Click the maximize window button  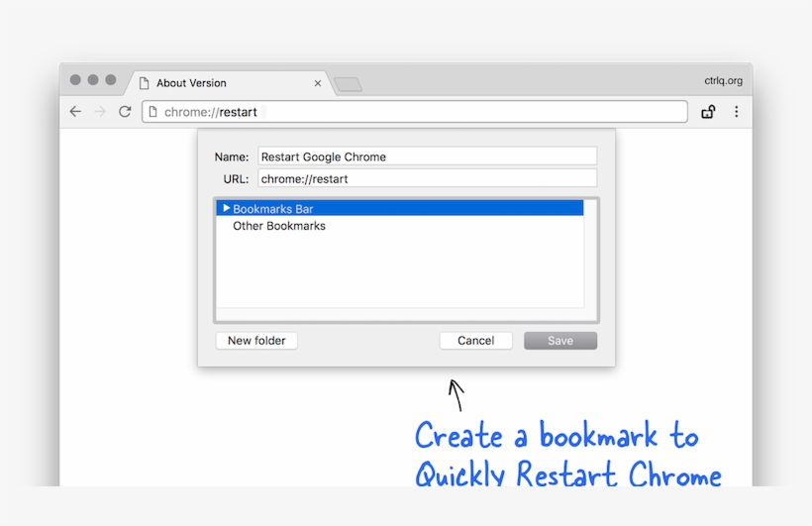pyautogui.click(x=110, y=79)
